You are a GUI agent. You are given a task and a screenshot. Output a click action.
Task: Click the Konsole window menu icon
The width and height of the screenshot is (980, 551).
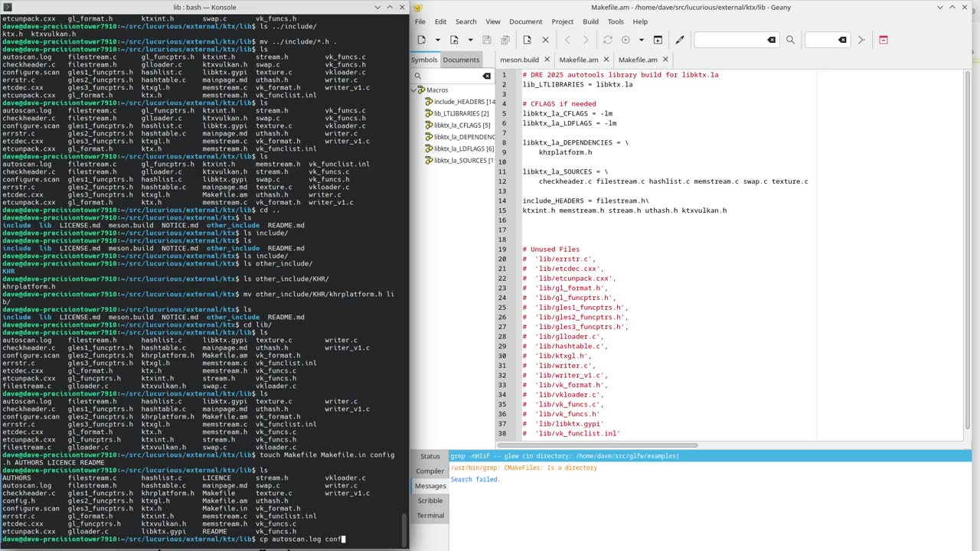click(x=8, y=7)
